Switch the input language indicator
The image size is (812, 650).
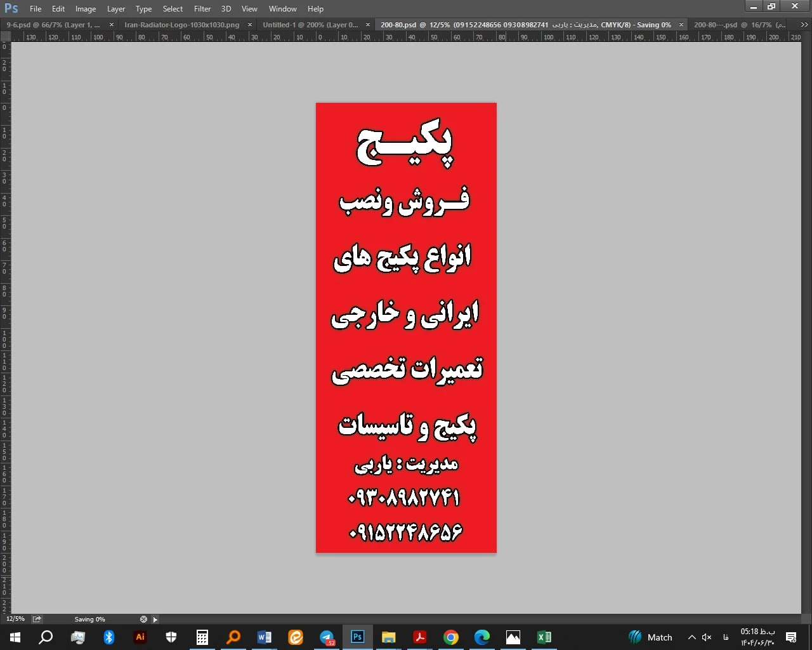[x=726, y=637]
